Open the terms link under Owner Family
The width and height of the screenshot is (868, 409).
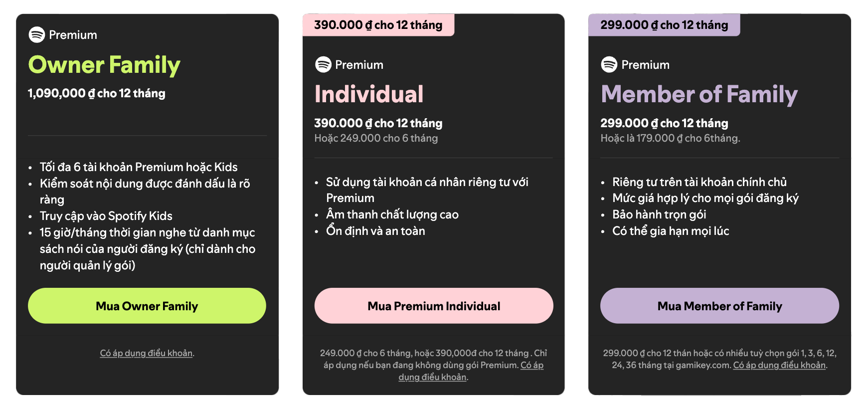click(x=147, y=353)
